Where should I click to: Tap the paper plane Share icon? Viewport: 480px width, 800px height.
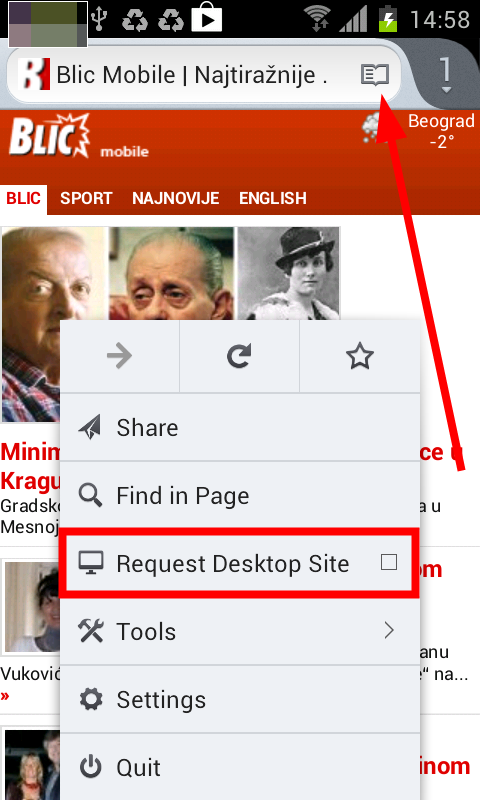[90, 428]
